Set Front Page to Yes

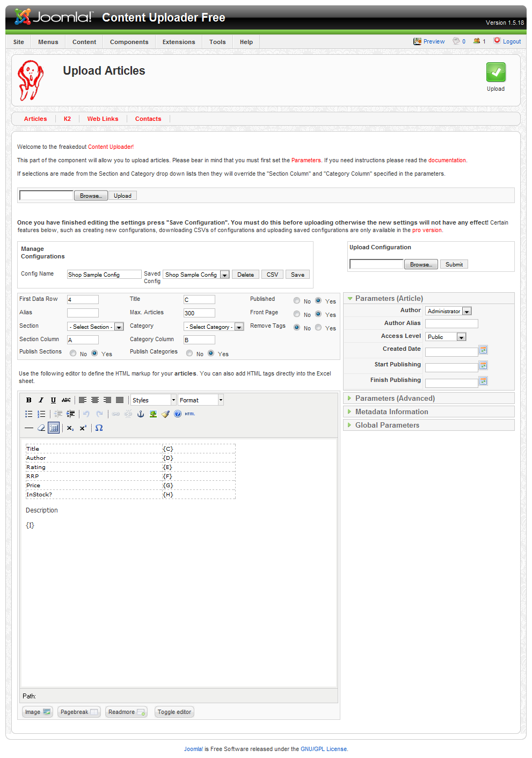point(318,314)
